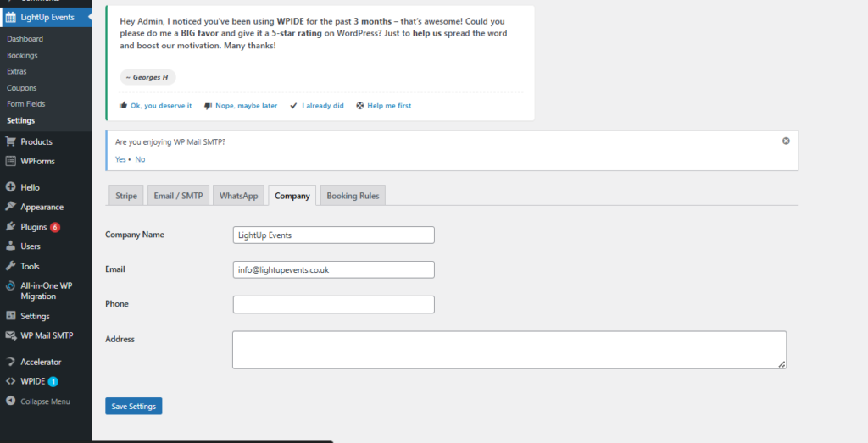Viewport: 868px width, 443px height.
Task: Go to the Bookings submenu item
Action: 22,55
